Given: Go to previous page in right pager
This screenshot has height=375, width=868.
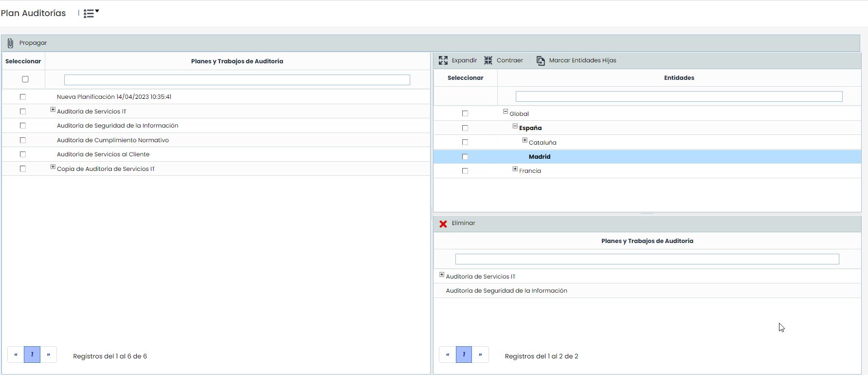Looking at the screenshot, I should pyautogui.click(x=447, y=355).
